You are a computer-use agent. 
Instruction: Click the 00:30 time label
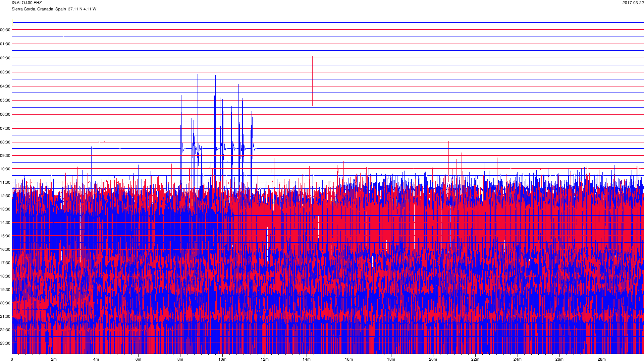[x=5, y=30]
